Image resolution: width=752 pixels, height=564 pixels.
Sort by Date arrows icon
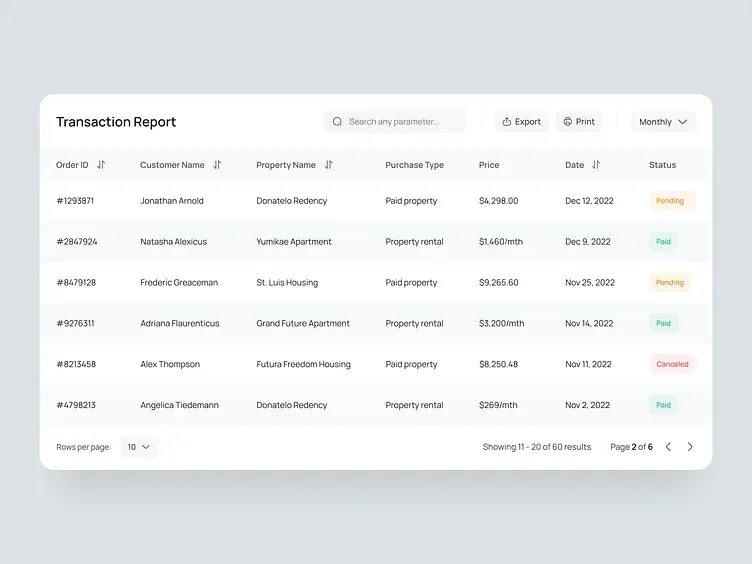(596, 164)
